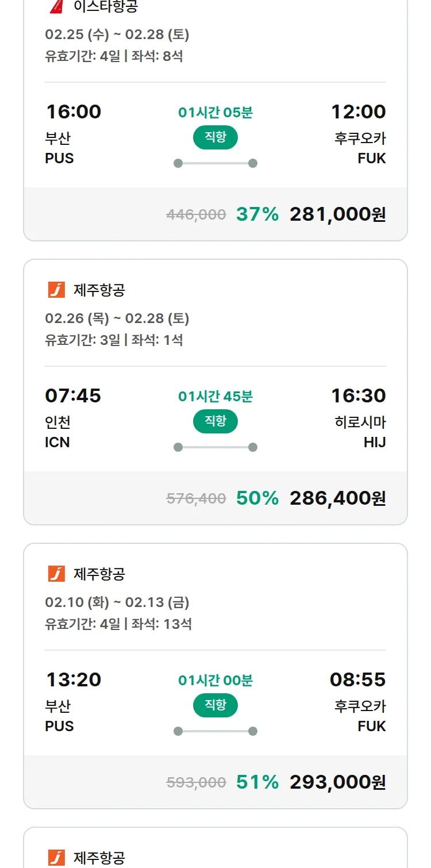The height and width of the screenshot is (868, 431).
Task: Click 직항 badge on the 16:00 Busan flight
Action: 215,137
